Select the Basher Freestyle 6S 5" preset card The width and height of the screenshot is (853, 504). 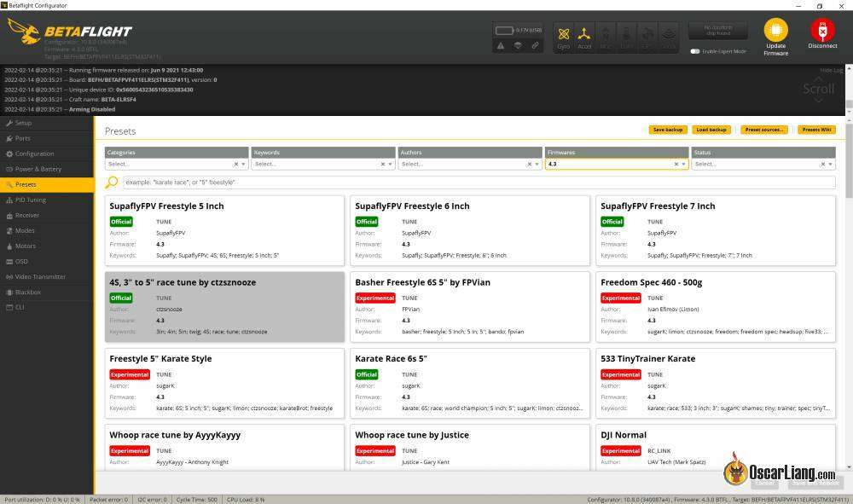point(470,307)
